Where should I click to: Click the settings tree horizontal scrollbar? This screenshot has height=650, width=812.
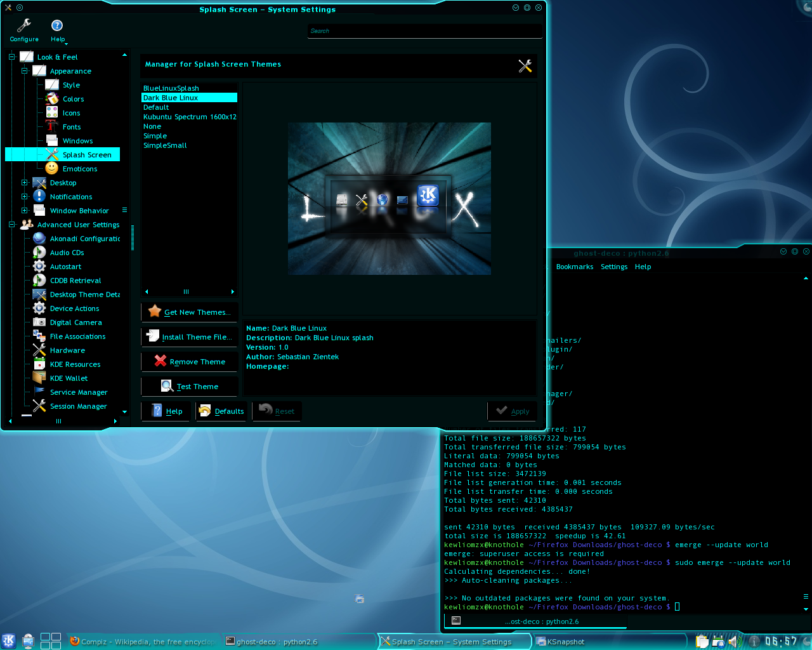(63, 421)
